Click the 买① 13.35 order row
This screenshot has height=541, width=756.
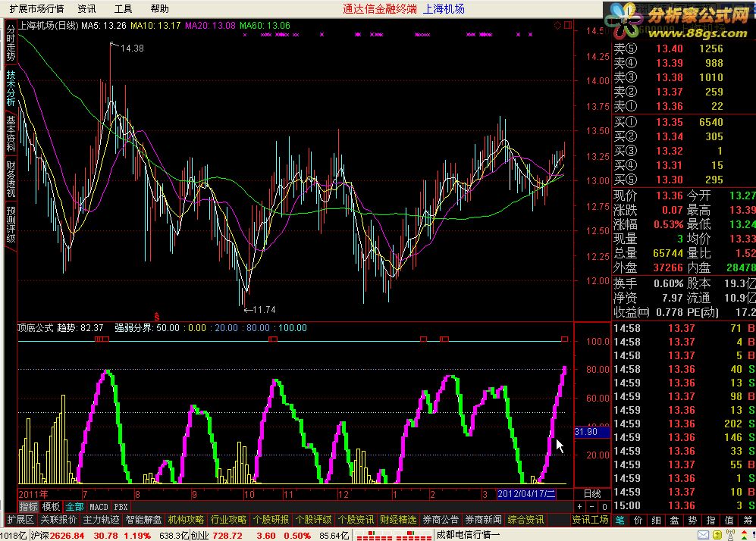[x=684, y=122]
